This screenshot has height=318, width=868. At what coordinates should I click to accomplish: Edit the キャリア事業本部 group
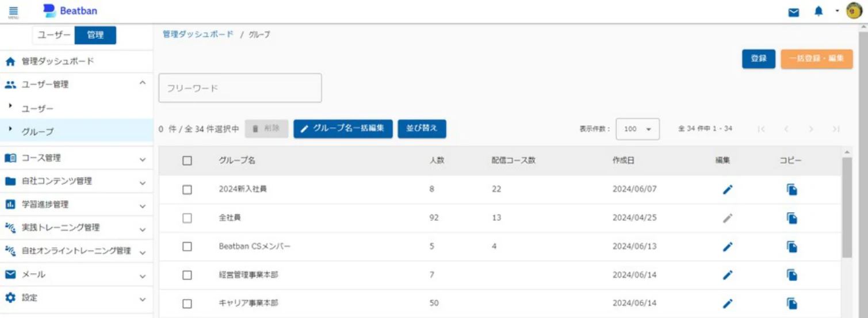click(728, 303)
